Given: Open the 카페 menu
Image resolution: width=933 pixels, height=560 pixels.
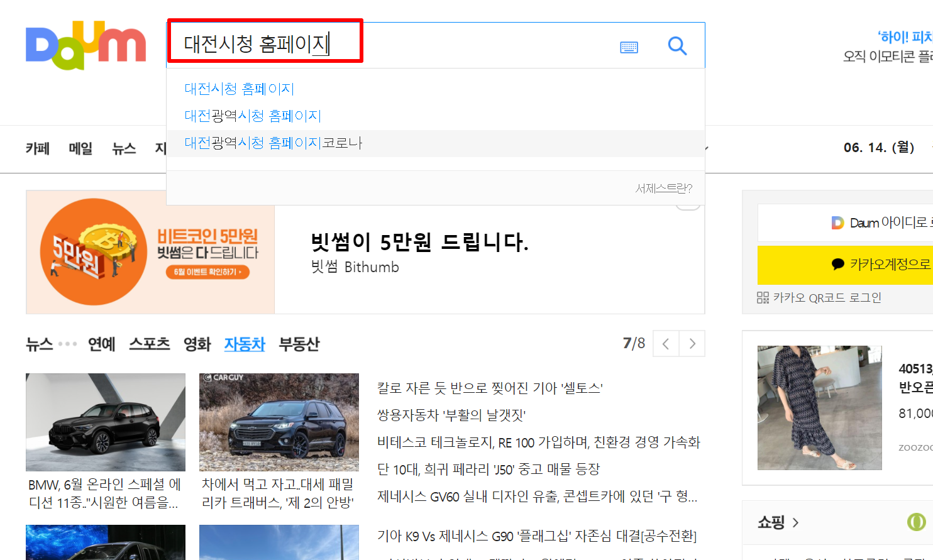Looking at the screenshot, I should click(x=38, y=148).
